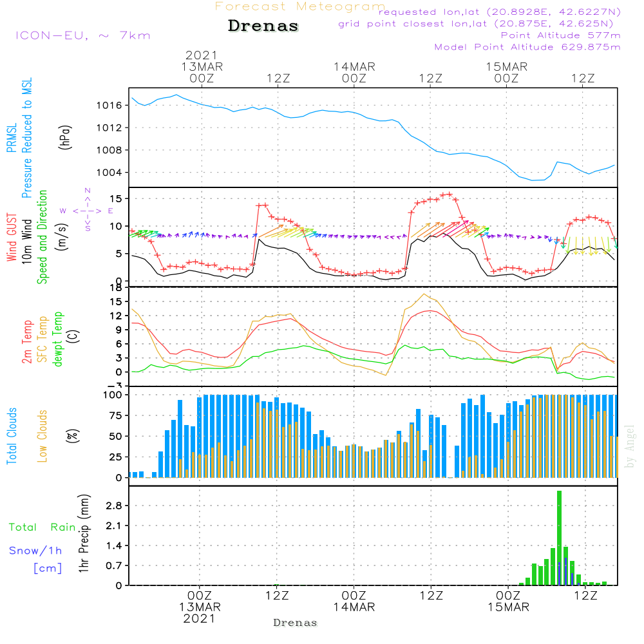Click the 1012 pressure axis value
Screen dimensions: 644x644
109,128
